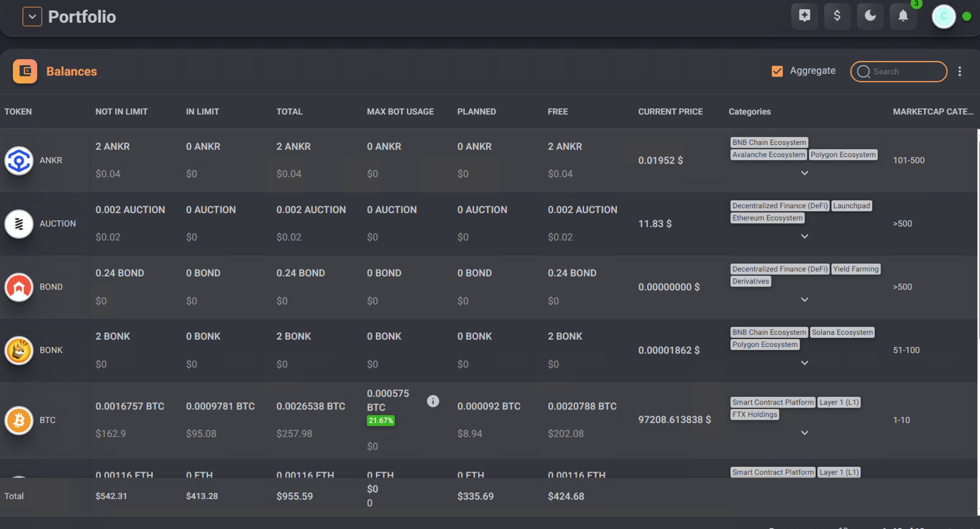The width and height of the screenshot is (980, 529).
Task: Expand the BOND categories chevron
Action: pyautogui.click(x=804, y=300)
